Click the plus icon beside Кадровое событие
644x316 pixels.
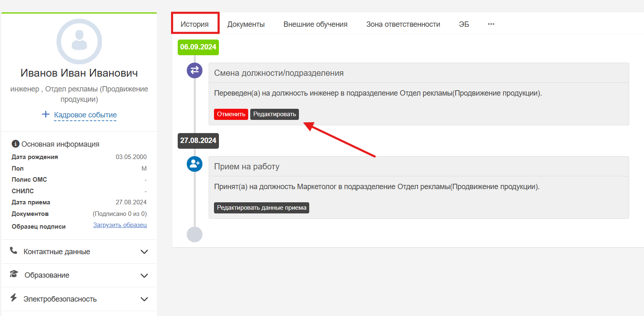click(x=46, y=115)
